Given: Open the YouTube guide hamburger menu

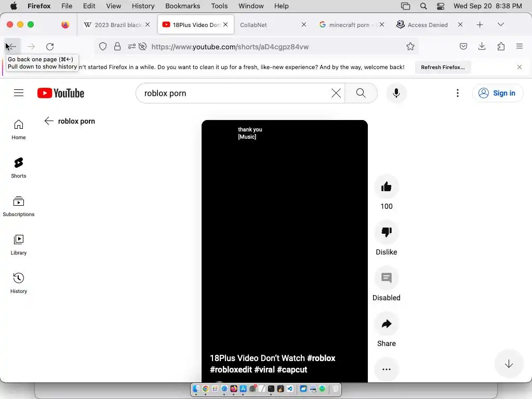Looking at the screenshot, I should (x=19, y=92).
